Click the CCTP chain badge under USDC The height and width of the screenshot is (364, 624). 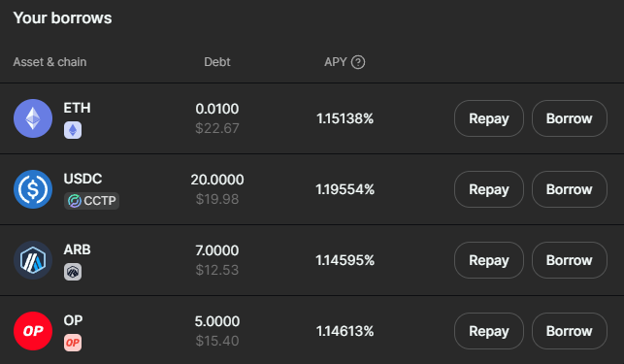pos(91,201)
